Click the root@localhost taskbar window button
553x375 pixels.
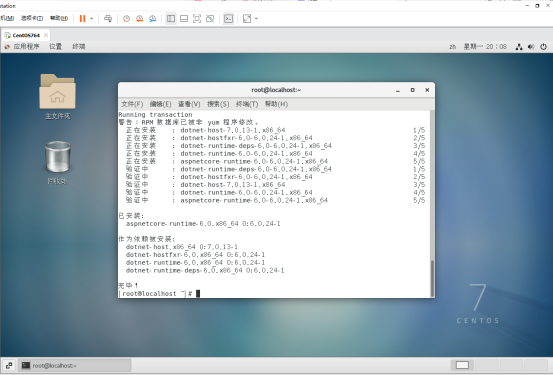(x=75, y=365)
